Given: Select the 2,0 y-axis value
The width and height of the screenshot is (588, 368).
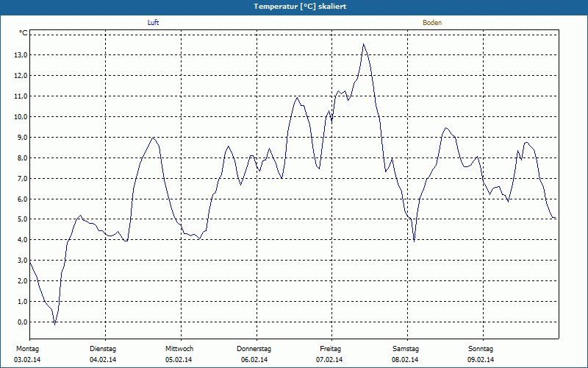Looking at the screenshot, I should pyautogui.click(x=22, y=281).
